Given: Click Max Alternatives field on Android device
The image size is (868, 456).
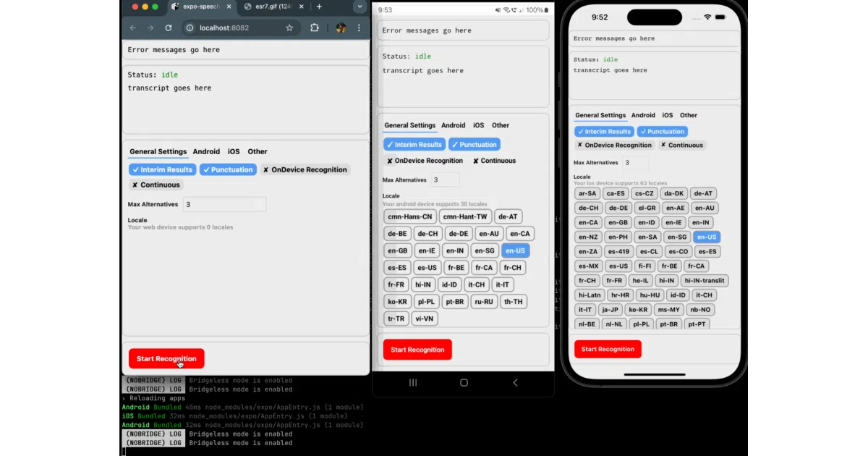Looking at the screenshot, I should pyautogui.click(x=445, y=180).
